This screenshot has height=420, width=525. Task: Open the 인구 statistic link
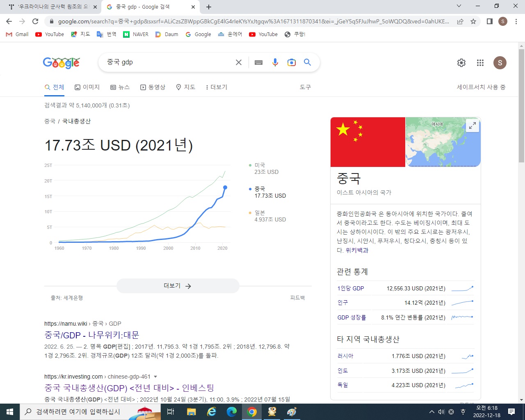pyautogui.click(x=342, y=303)
